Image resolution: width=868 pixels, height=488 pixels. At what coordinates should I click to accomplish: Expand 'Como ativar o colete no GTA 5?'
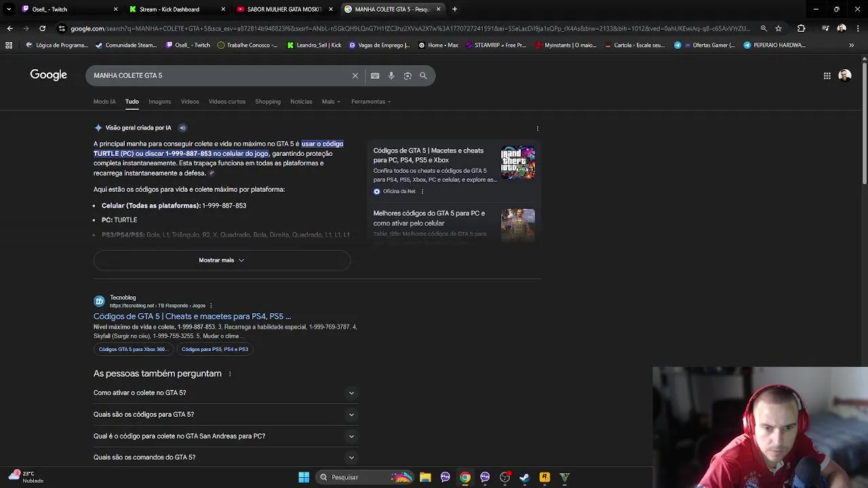point(226,393)
